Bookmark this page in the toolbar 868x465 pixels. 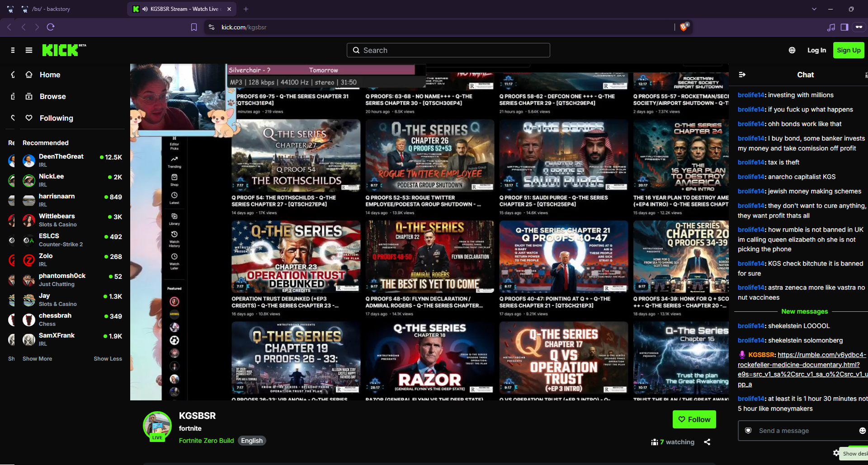tap(194, 27)
